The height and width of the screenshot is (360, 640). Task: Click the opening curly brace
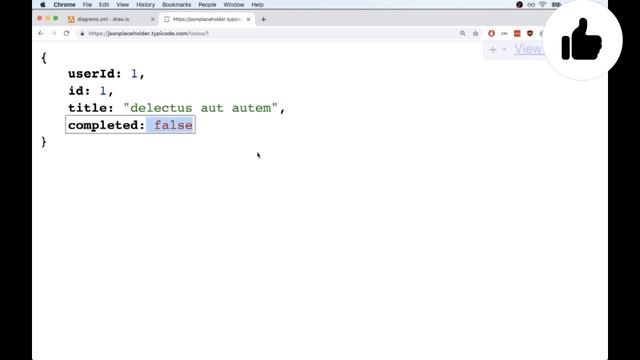coord(44,58)
